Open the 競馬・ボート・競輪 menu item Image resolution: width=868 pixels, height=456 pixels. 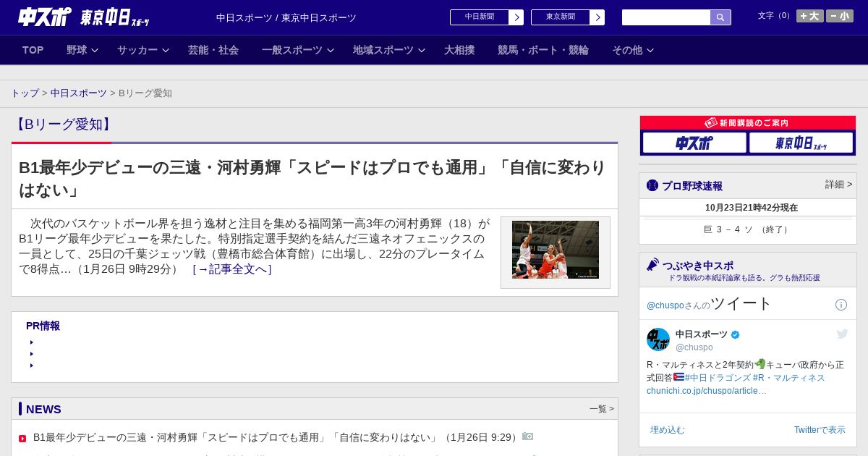point(543,50)
